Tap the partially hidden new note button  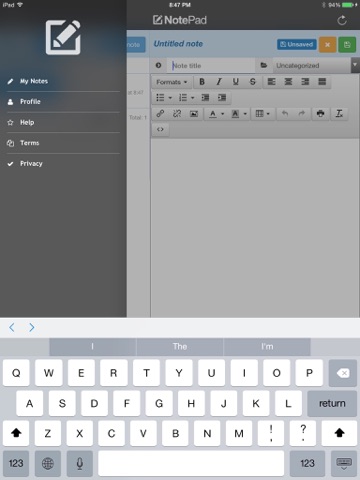[x=136, y=45]
